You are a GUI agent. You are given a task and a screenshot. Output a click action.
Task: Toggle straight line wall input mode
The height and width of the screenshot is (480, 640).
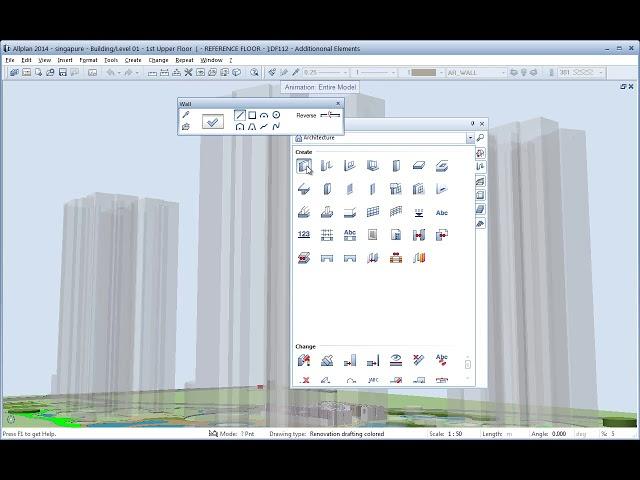coord(240,115)
